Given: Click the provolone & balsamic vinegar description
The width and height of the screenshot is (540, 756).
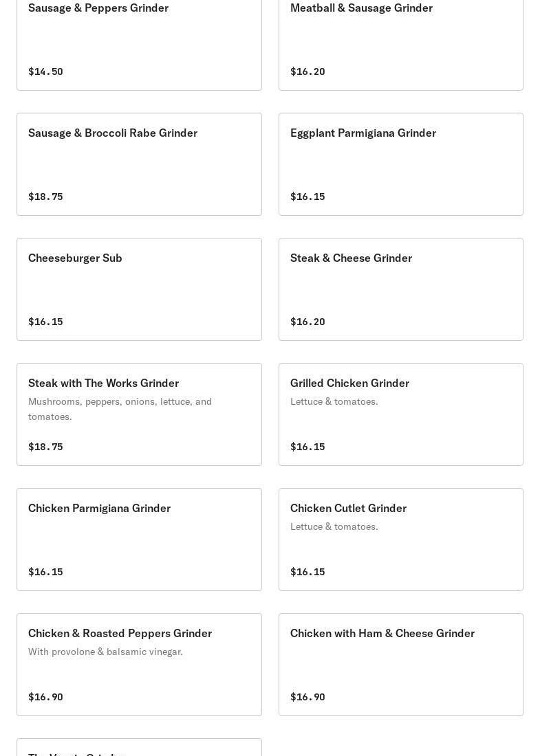Looking at the screenshot, I should [x=105, y=652].
